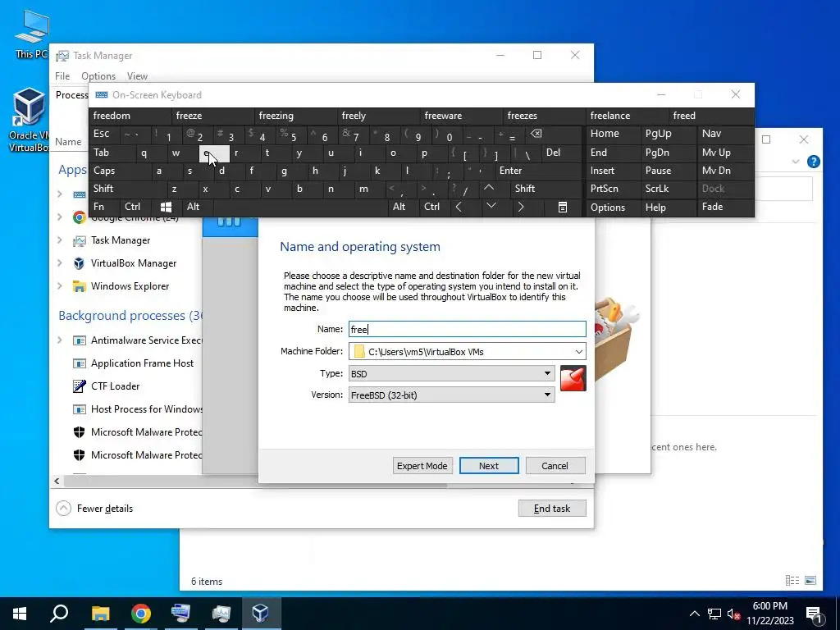Open File Explorer from the taskbar
Screen dimensions: 840x630
[x=100, y=614]
